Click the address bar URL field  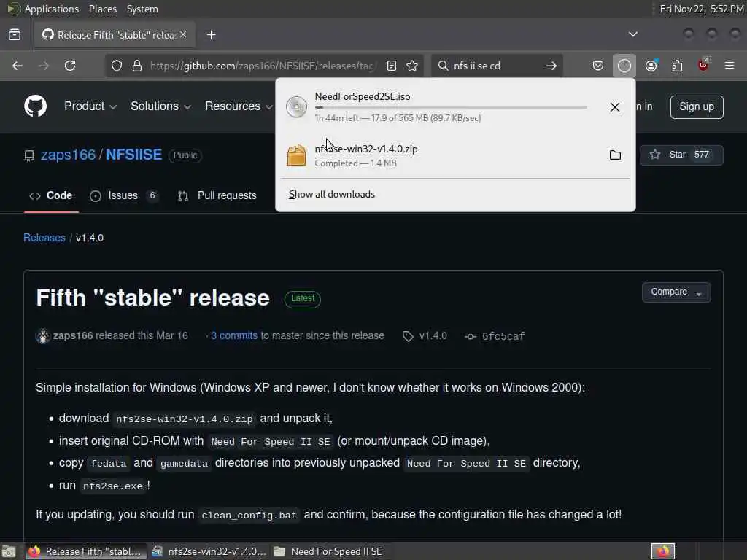click(x=263, y=66)
